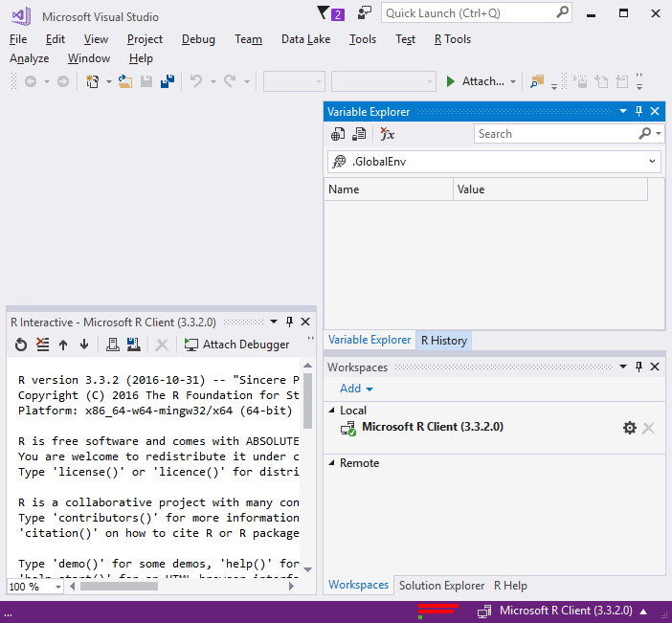Screen dimensions: 672x623
Task: Click the horizontal scrollbar right arrow
Action: 291,586
